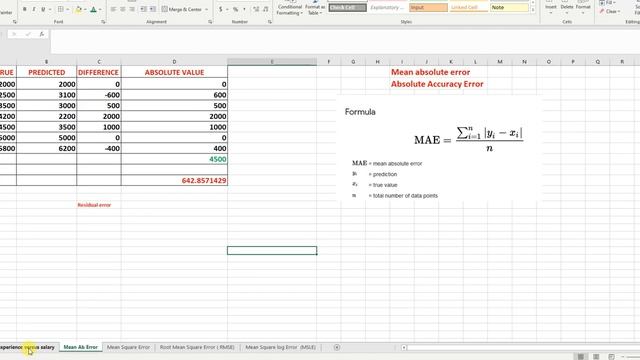Expand cell styles gallery arrow

pos(533,10)
